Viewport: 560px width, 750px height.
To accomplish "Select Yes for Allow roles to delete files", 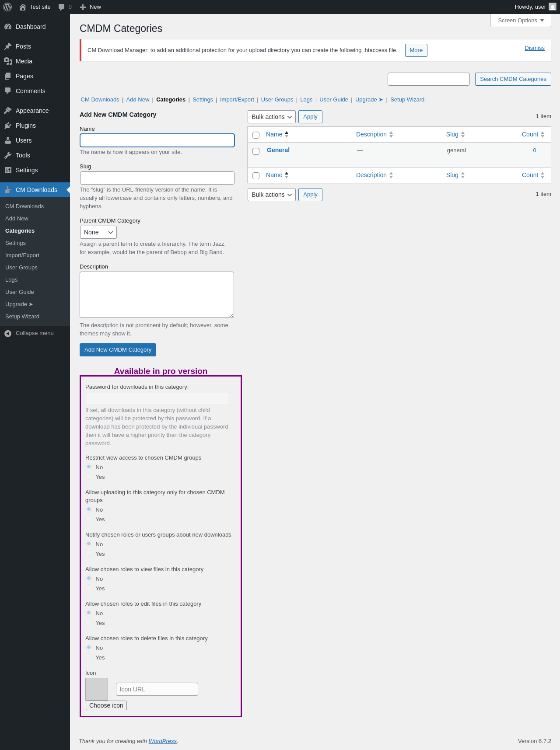I will pos(89,657).
